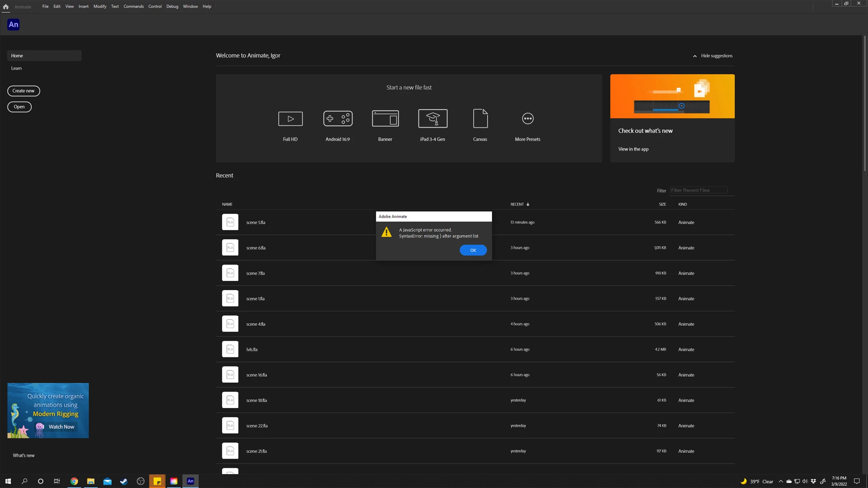Choose the Android 16:9 preset icon

click(338, 119)
